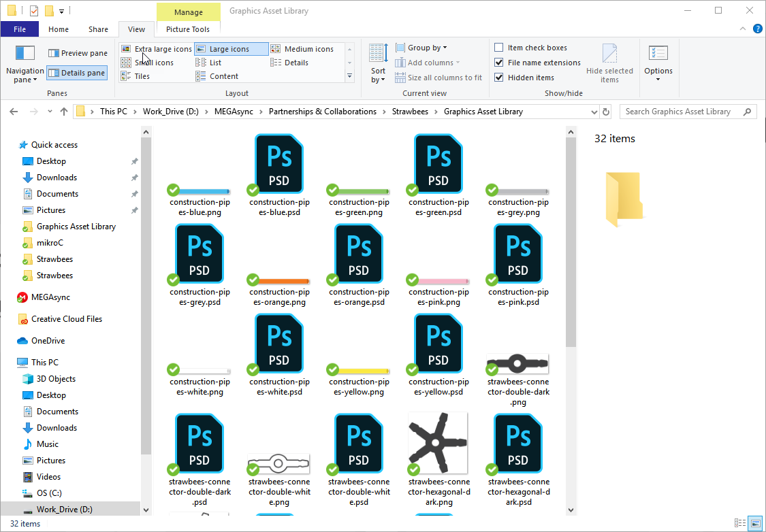Expand the layout gallery more arrow
This screenshot has height=532, width=766.
pyautogui.click(x=349, y=76)
